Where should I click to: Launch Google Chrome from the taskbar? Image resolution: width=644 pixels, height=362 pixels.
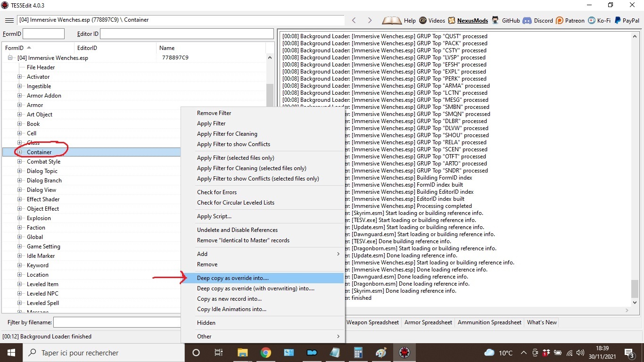coord(265,353)
